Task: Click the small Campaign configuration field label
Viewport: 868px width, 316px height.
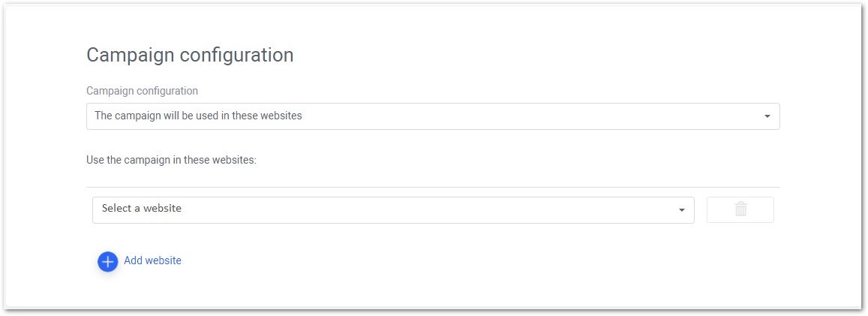Action: coord(143,91)
